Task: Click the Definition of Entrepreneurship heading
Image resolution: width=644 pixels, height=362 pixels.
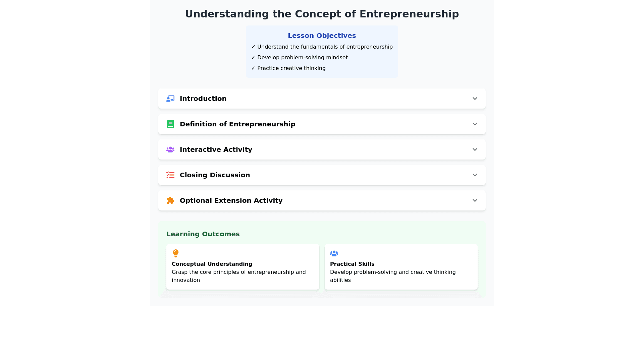Action: 237,124
